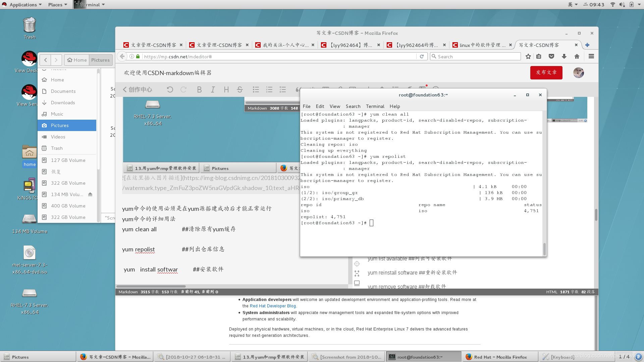Switch to the 我的关注-个人中心 Firefox tab
This screenshot has height=362, width=644.
click(285, 45)
